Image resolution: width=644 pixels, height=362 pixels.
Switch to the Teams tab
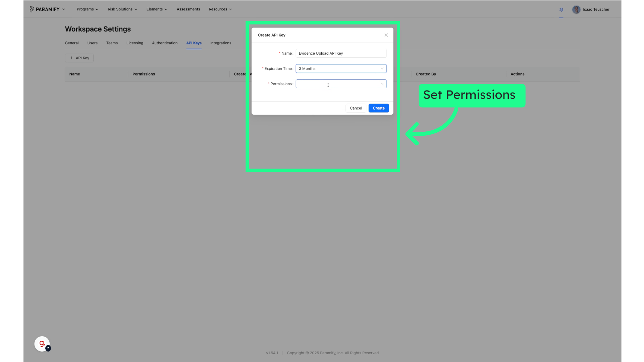[x=112, y=43]
